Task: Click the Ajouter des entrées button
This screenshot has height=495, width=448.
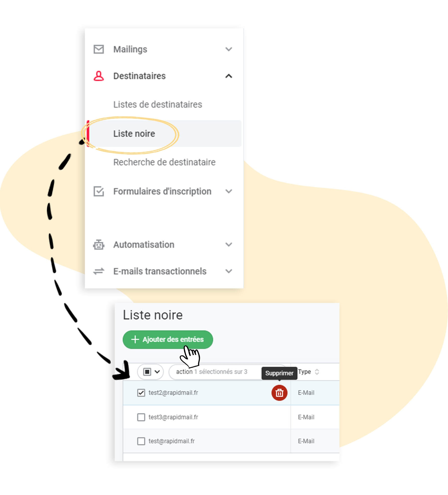Action: coord(168,339)
